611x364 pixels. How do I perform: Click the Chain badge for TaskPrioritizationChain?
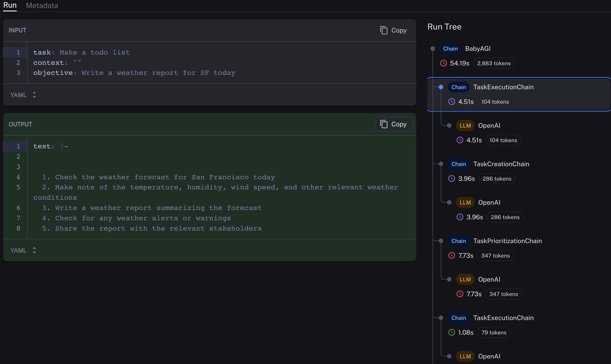point(459,241)
